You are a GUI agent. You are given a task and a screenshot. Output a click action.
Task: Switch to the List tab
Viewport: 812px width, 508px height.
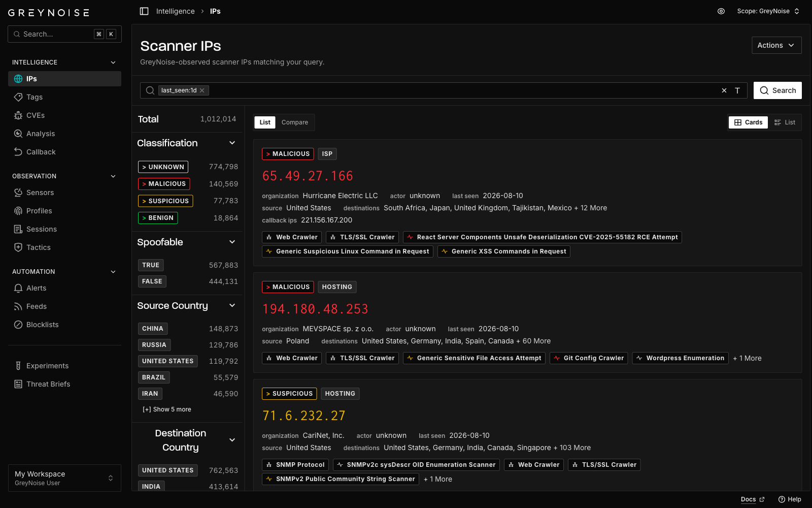[265, 122]
